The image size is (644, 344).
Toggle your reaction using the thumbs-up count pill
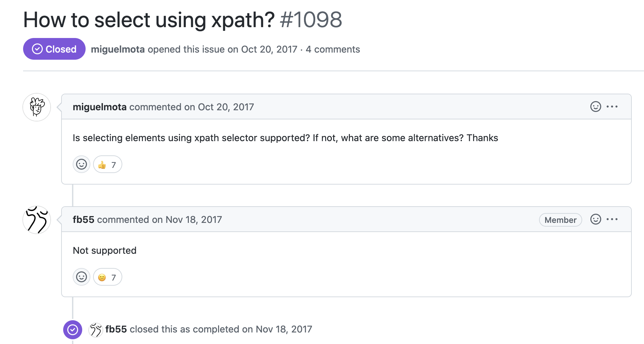[107, 165]
